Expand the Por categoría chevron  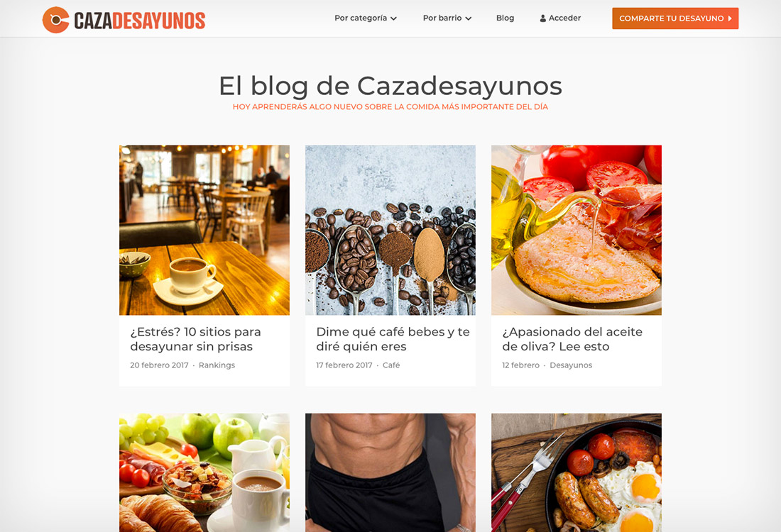[x=393, y=18]
